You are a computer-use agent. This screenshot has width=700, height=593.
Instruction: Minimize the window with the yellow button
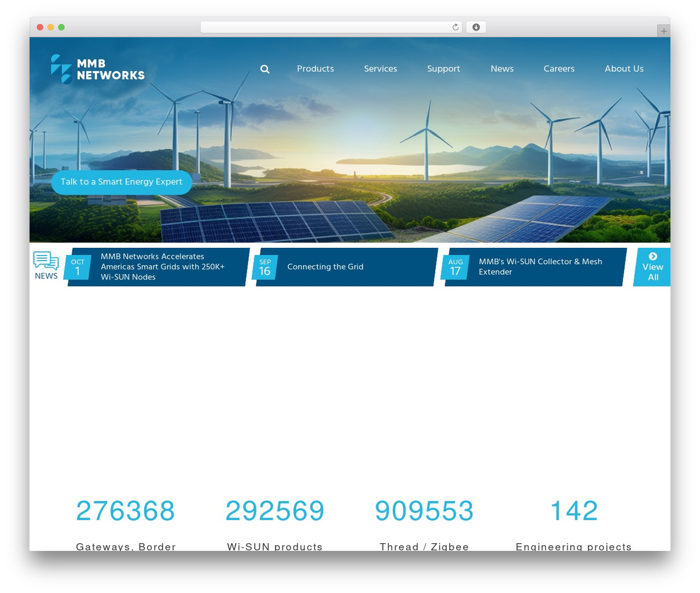point(50,27)
